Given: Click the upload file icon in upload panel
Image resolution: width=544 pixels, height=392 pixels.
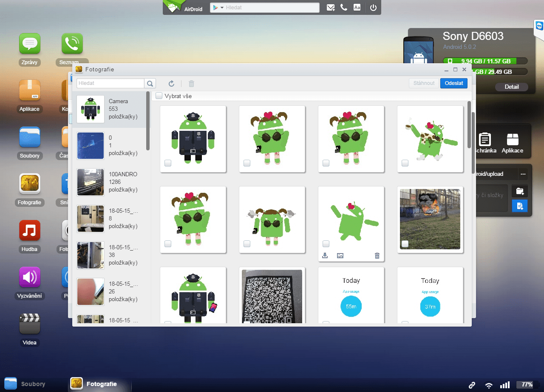Looking at the screenshot, I should 520,206.
